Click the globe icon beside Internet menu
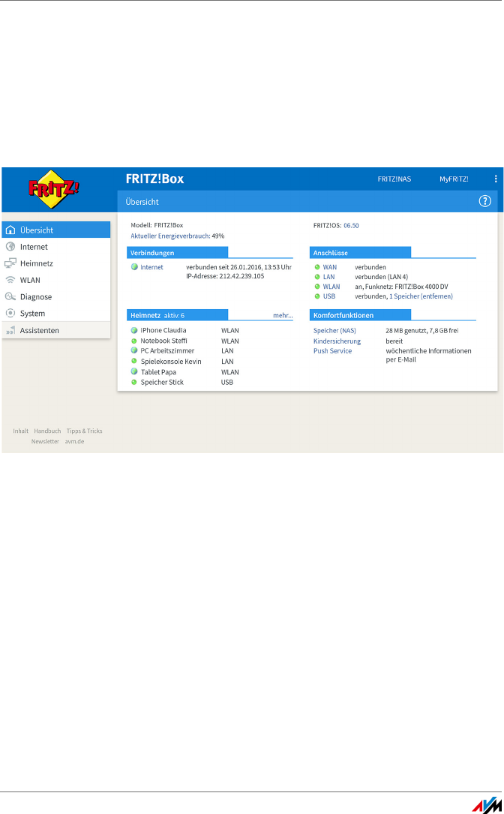This screenshot has height=814, width=504. (10, 247)
